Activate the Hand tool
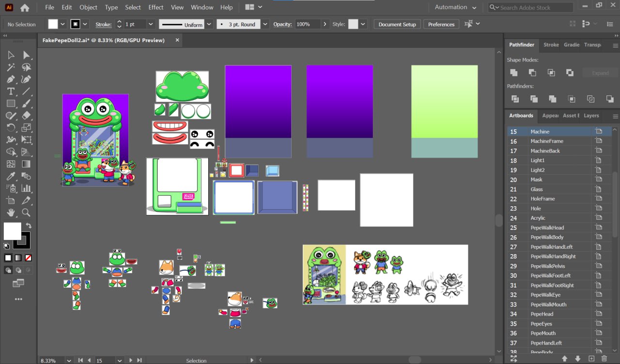 point(11,212)
